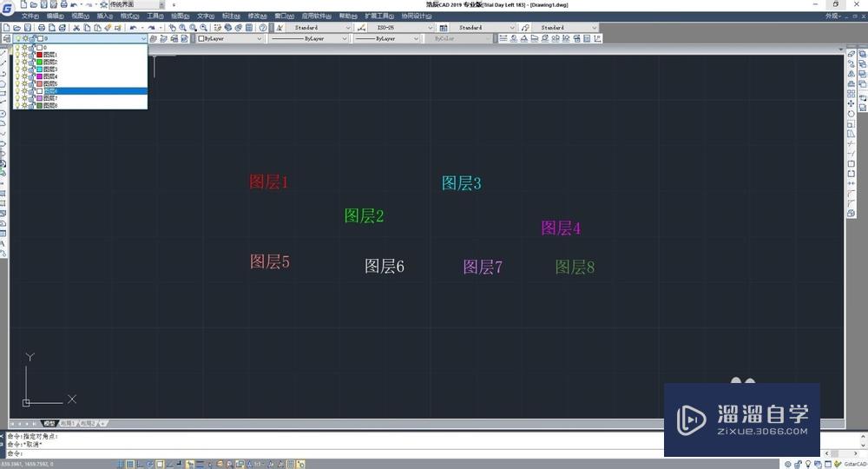Click the Array tool in Modify toolbar
Screen dimensions: 868x469
pyautogui.click(x=852, y=94)
